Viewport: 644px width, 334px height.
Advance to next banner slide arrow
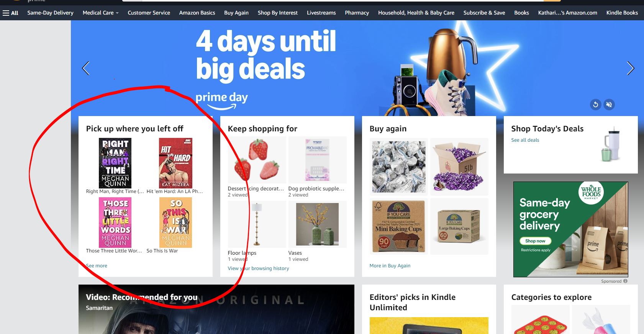tap(630, 68)
